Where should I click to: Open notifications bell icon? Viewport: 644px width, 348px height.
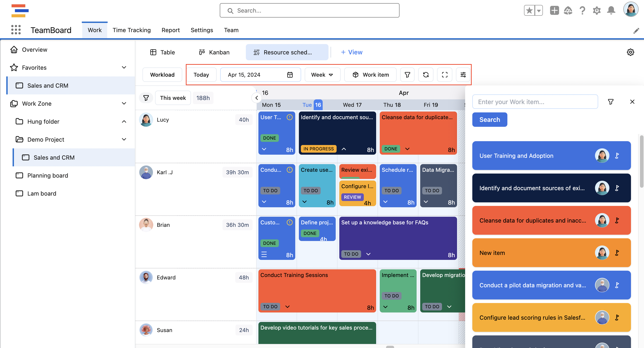pyautogui.click(x=611, y=10)
